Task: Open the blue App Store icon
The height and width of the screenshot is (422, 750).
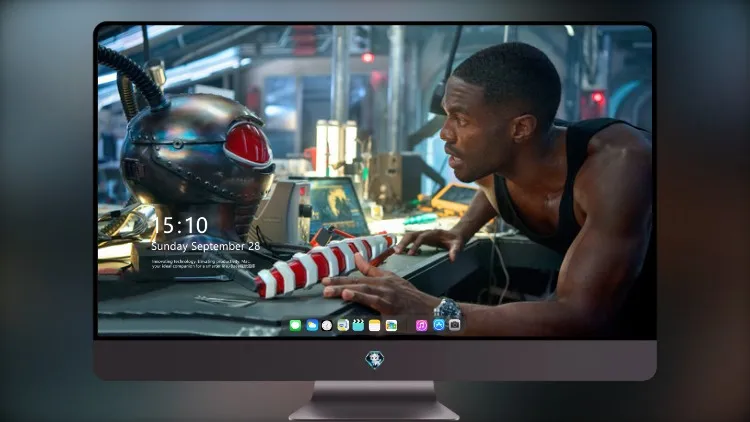Action: 439,325
